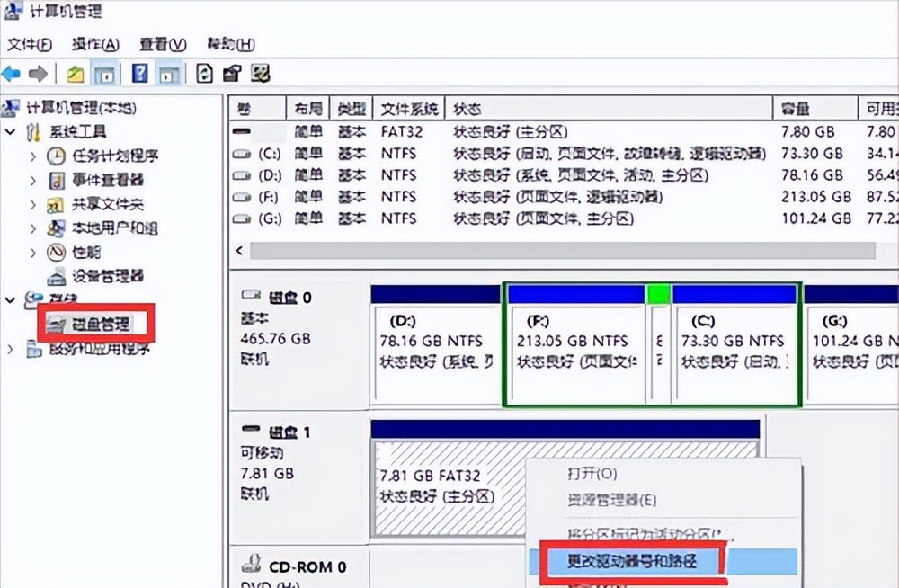
Task: Expand the 系统工具 tree node
Action: coord(9,131)
